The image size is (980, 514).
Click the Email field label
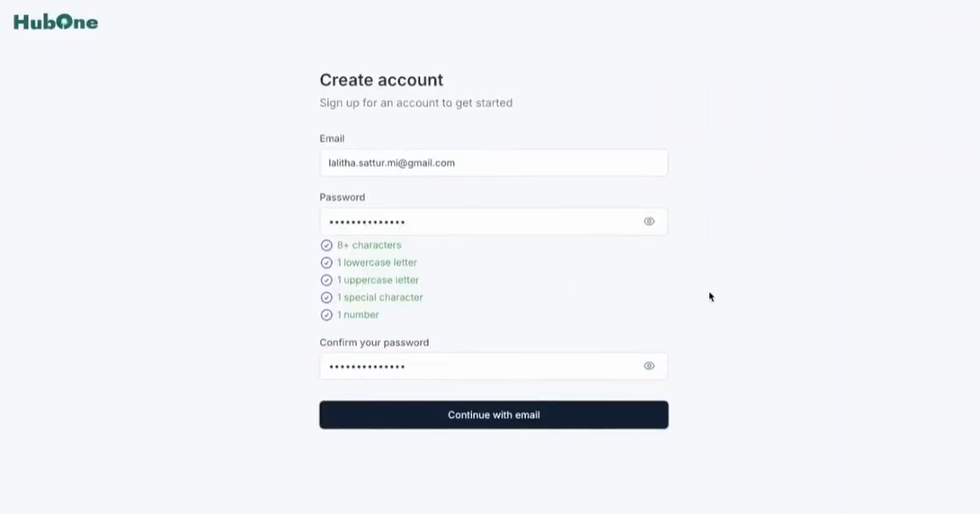[x=332, y=138]
